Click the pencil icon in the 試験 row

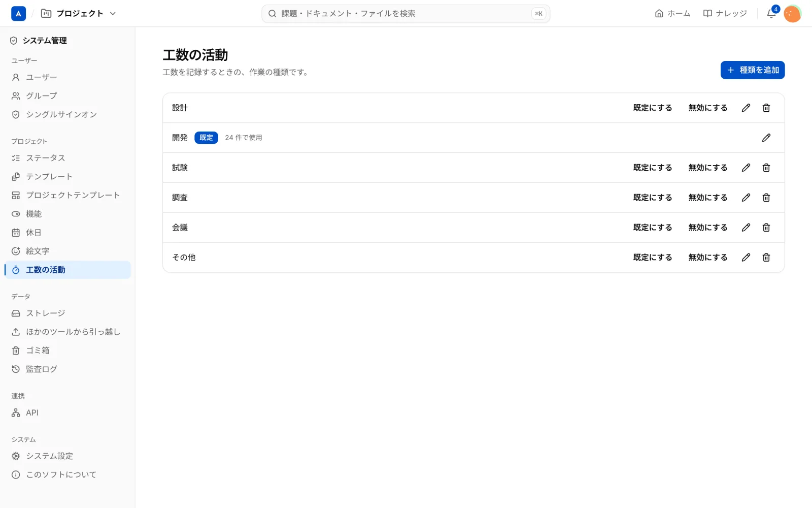tap(746, 168)
